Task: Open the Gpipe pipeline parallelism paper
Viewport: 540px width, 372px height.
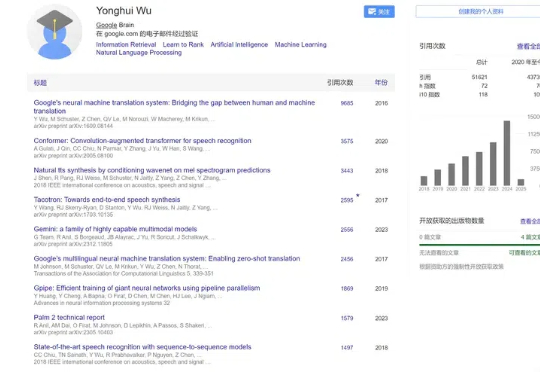Action: pos(147,288)
